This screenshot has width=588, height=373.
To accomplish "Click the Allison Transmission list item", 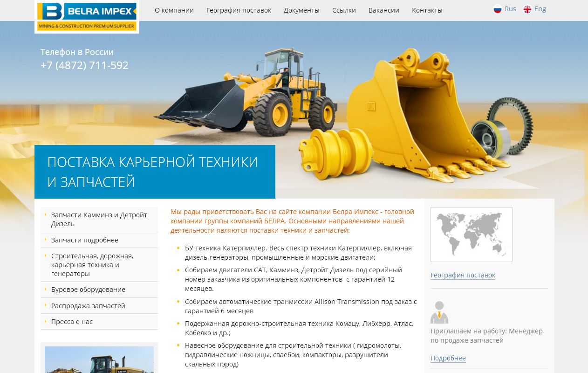I will [x=301, y=306].
